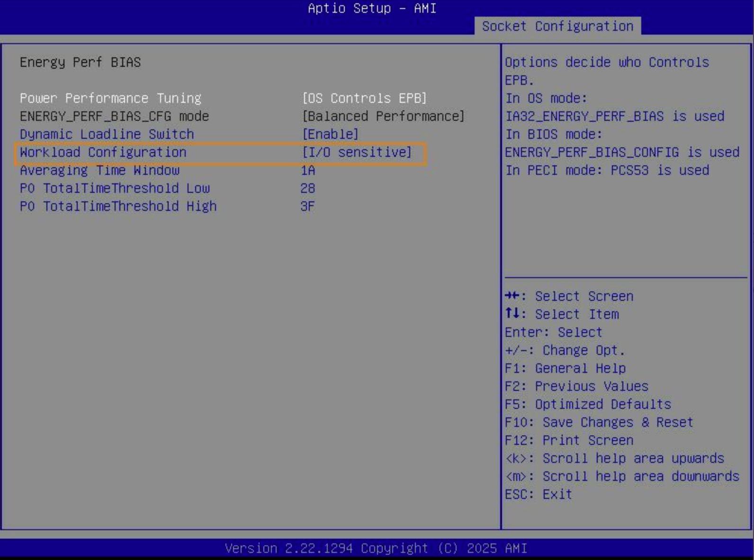Set the P0 TotalTimeThreshold High value 3F
This screenshot has width=754, height=560.
[308, 206]
